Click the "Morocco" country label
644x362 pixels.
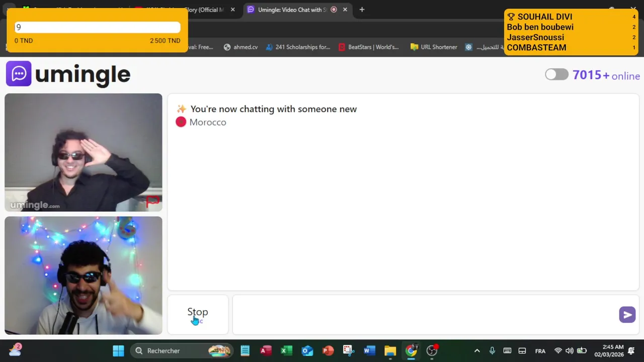pyautogui.click(x=208, y=122)
